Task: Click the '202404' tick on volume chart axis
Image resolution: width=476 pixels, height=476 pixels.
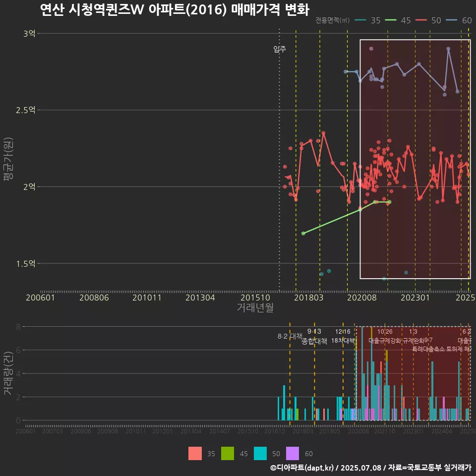Action: pyautogui.click(x=442, y=431)
